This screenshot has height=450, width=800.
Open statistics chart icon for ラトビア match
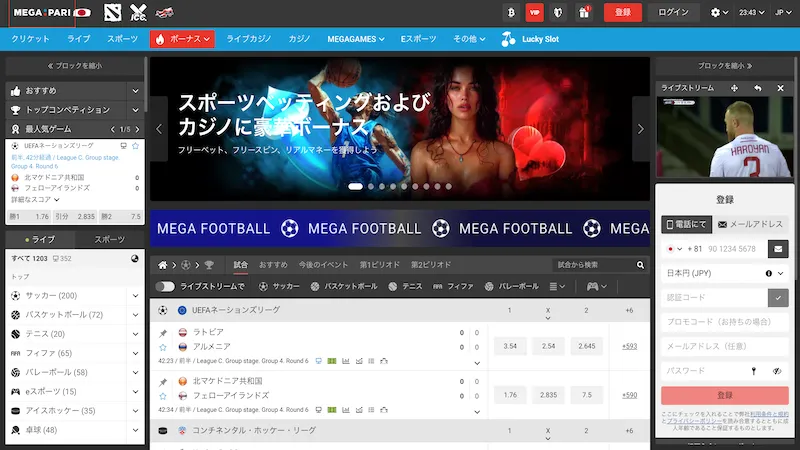click(346, 361)
